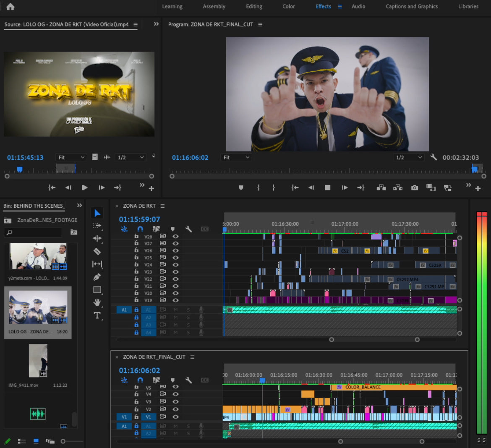Expand Source panel overflow chevrons
This screenshot has height=448, width=491.
156,24
